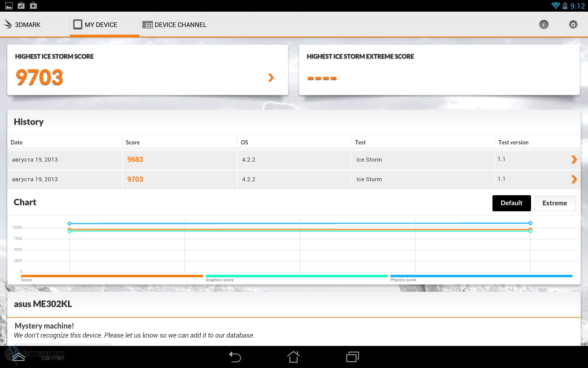Open the info icon in top bar
Screen dimensions: 588x368
544,25
